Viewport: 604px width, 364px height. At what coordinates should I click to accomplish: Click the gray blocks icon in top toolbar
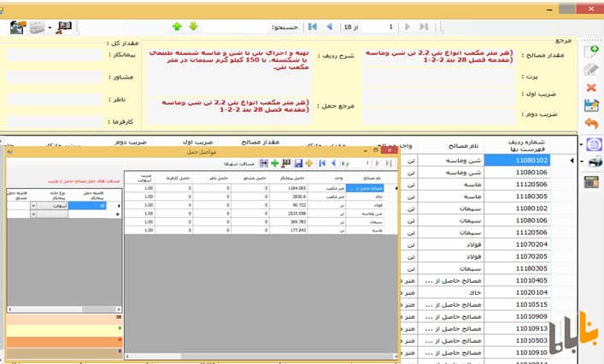pos(38,27)
